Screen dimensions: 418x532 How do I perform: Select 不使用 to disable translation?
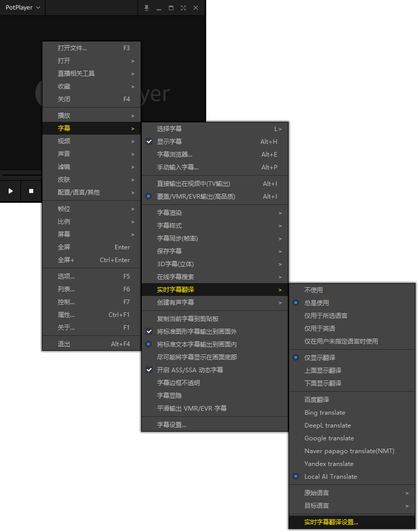[x=352, y=290]
